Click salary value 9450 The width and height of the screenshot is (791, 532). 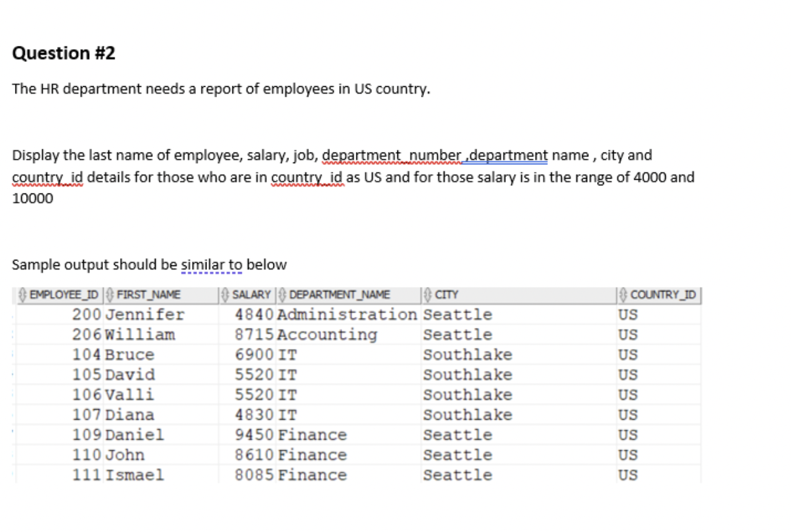pos(255,435)
